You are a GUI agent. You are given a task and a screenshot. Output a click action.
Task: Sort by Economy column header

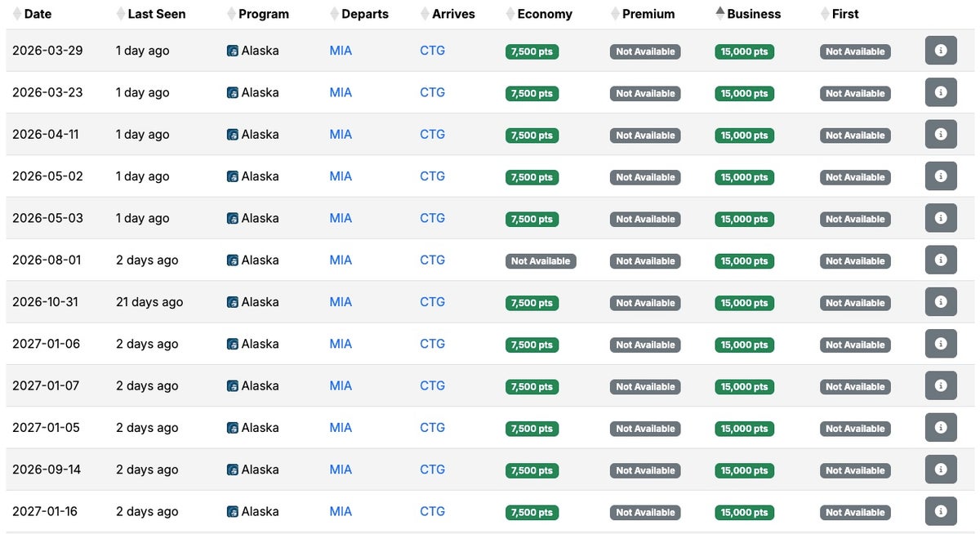pyautogui.click(x=544, y=14)
